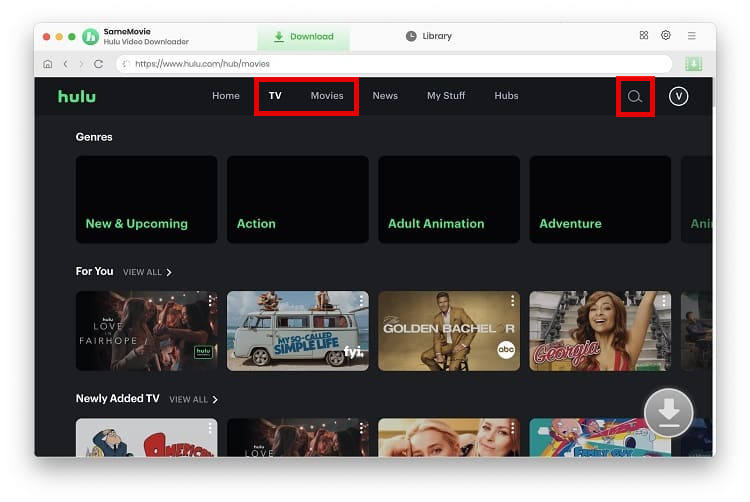Reload the page with the refresh icon
This screenshot has width=750, height=502.
(x=99, y=64)
